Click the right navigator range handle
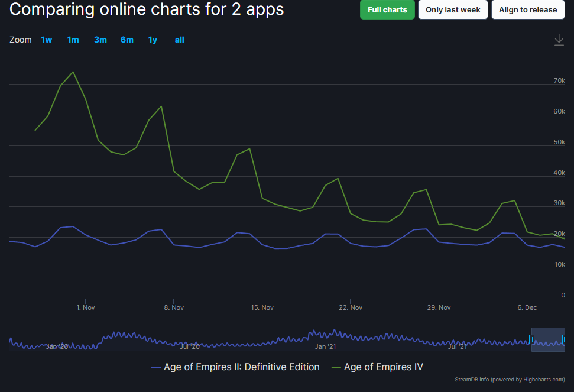The image size is (574, 392). pyautogui.click(x=564, y=339)
